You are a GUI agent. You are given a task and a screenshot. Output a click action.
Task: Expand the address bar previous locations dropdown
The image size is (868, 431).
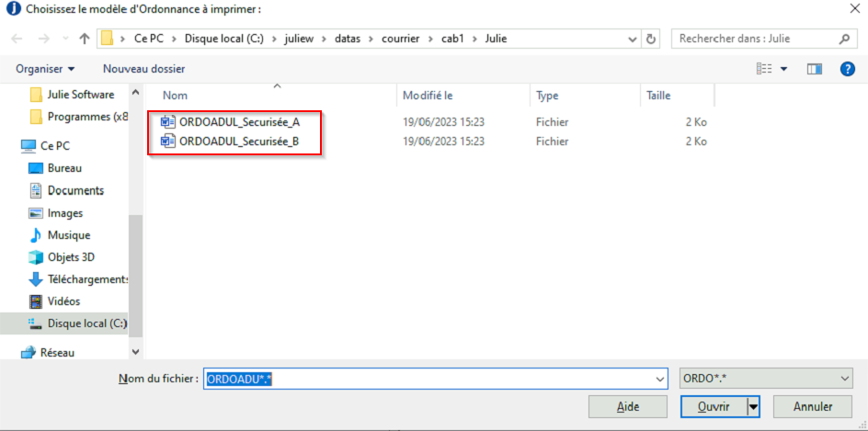click(634, 40)
